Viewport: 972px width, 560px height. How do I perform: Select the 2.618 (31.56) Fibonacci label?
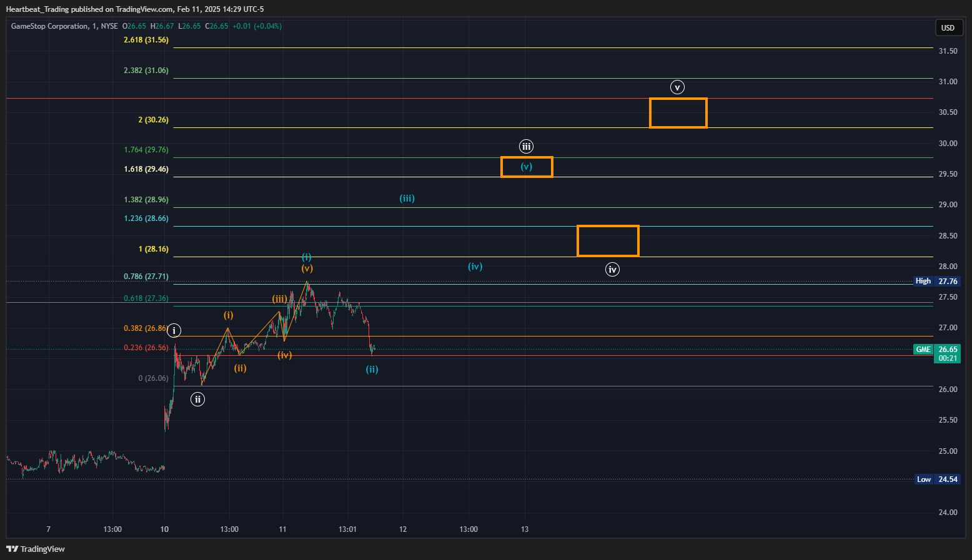[146, 40]
